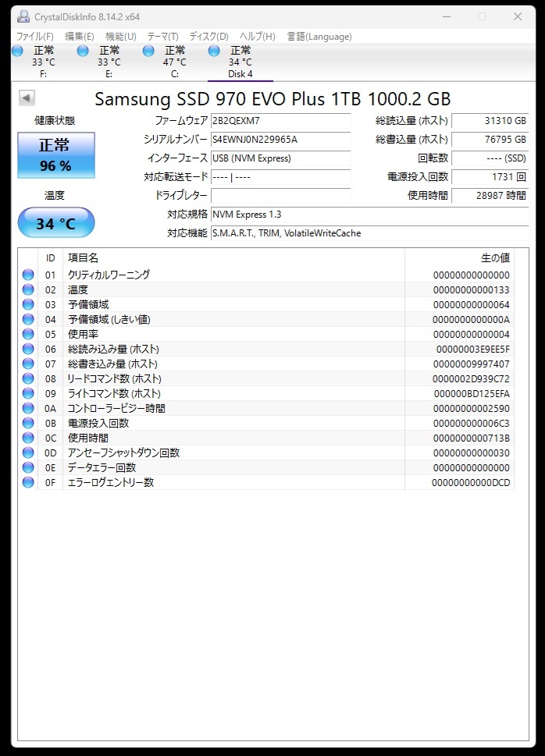This screenshot has width=545, height=756.
Task: Click the power-on count value 1731 回
Action: tap(490, 177)
